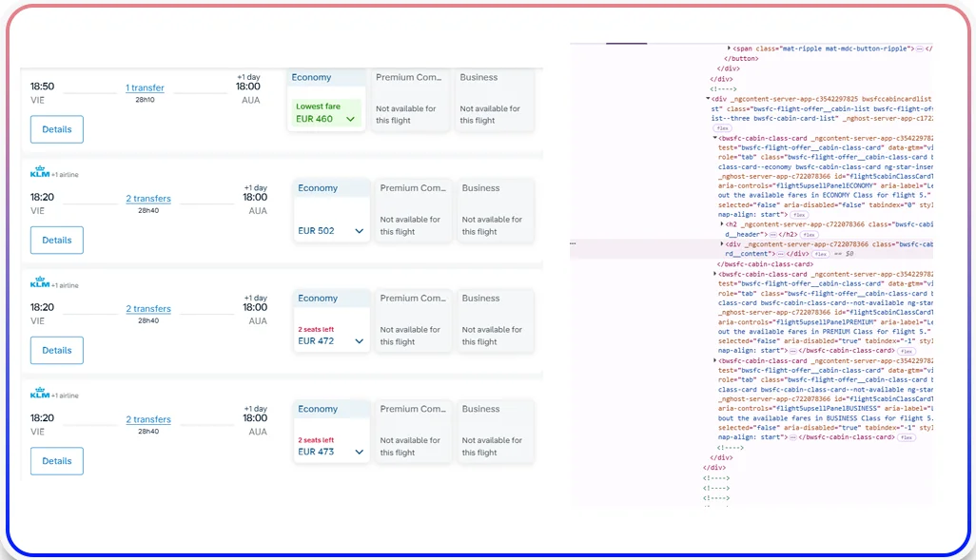Click Details button on the first flight
Image resolution: width=976 pixels, height=560 pixels.
pos(56,128)
